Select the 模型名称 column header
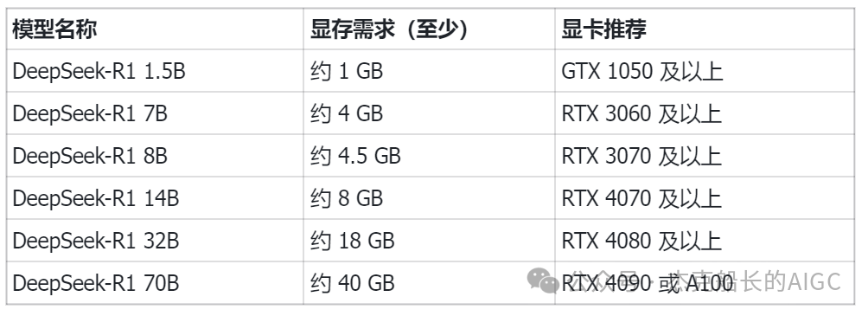Screen dimensions: 868x316 point(155,29)
